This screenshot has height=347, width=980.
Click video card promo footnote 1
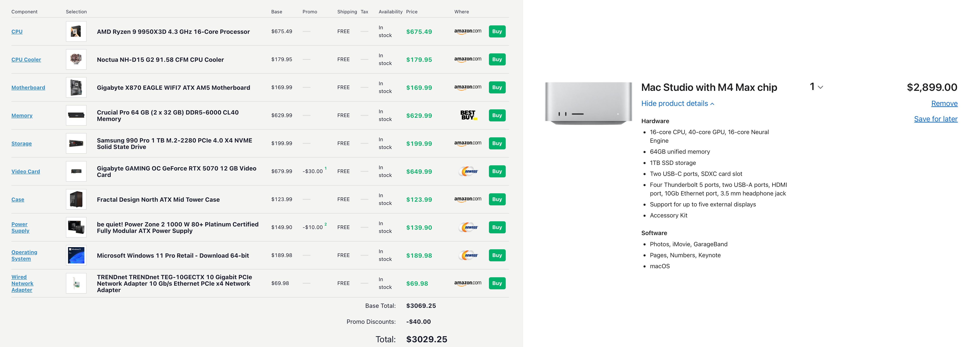pyautogui.click(x=326, y=168)
